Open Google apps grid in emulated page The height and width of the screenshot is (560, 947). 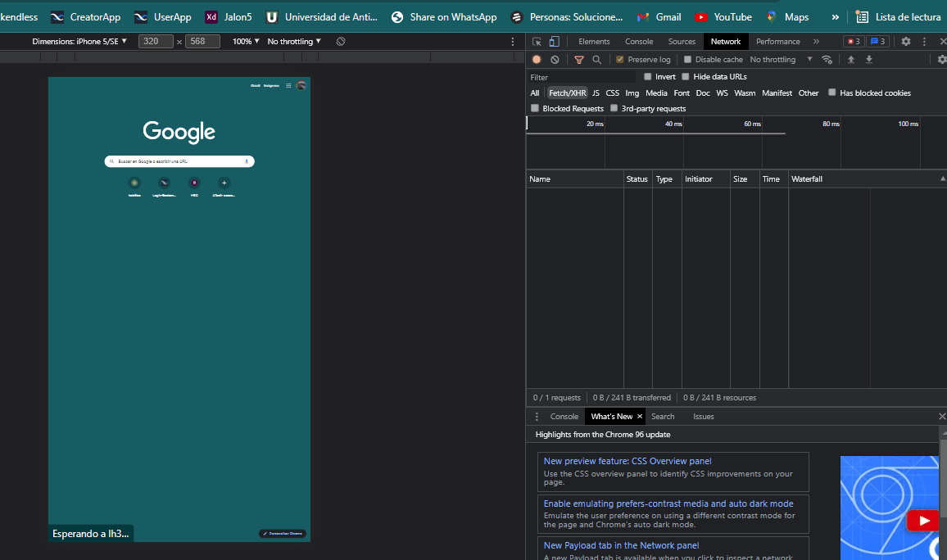[x=288, y=86]
